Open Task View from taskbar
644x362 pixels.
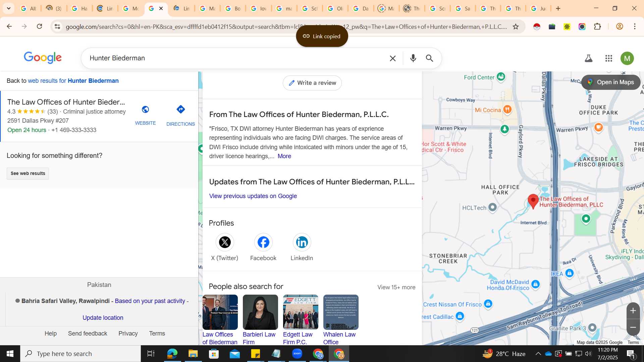(x=151, y=354)
